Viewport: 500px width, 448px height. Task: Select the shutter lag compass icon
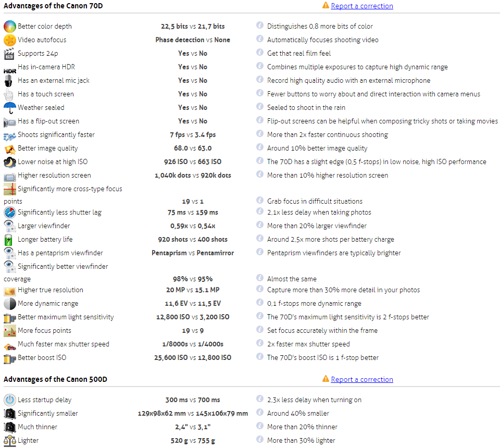click(10, 212)
